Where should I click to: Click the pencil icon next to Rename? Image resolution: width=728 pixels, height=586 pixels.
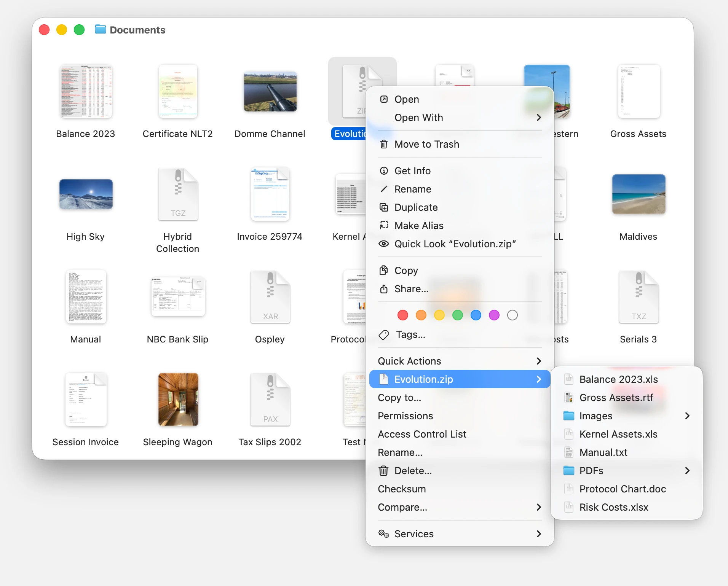click(x=384, y=189)
